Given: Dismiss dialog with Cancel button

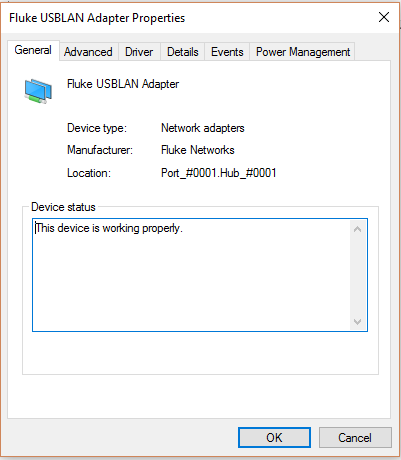Looking at the screenshot, I should tap(355, 437).
